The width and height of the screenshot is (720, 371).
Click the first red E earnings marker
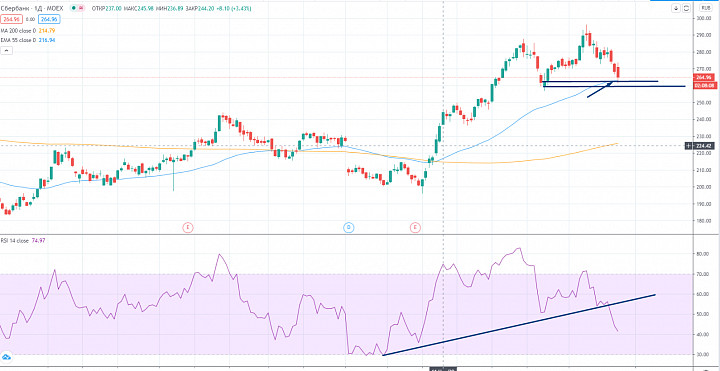tap(187, 227)
